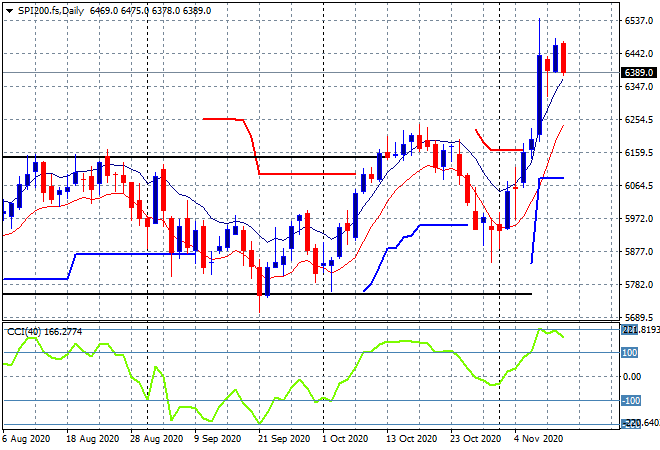Click the SPI200.fs,Daily chart title
Screen dimensions: 660x450
pyautogui.click(x=51, y=11)
